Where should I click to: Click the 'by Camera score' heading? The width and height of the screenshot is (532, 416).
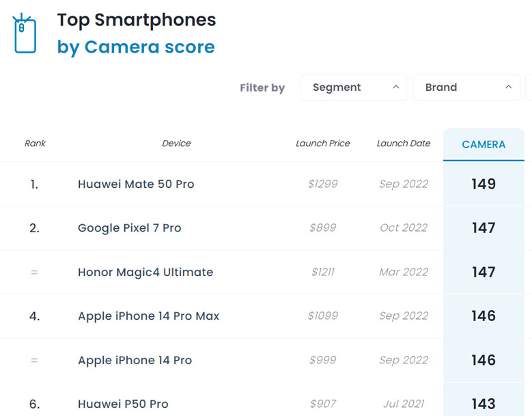point(136,47)
